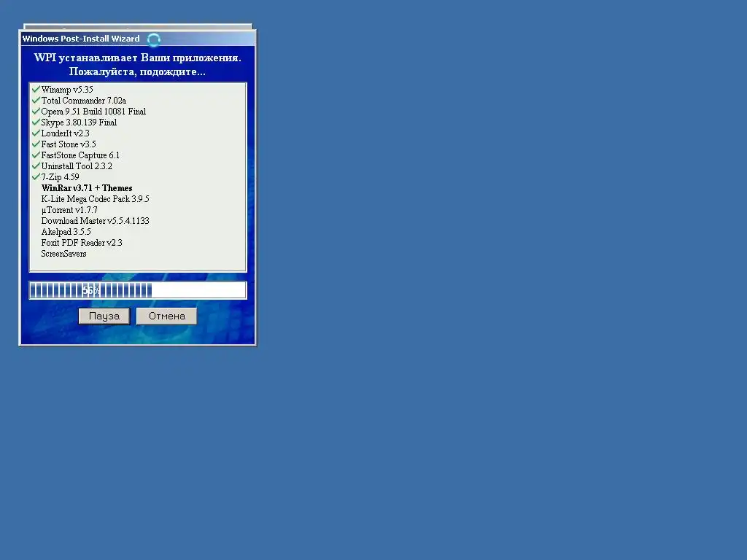Click the checkmark beside FastStone Capture 6.1
Screen dimensions: 747x560
[x=36, y=155]
